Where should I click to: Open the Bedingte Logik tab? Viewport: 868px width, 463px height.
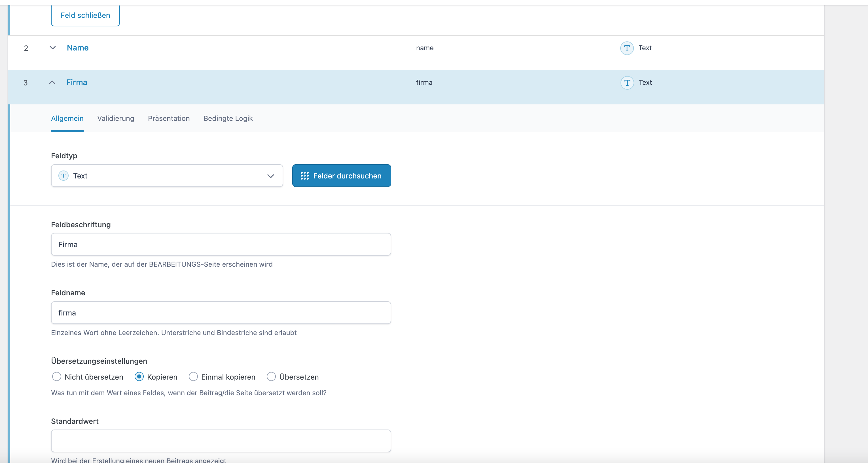tap(228, 118)
